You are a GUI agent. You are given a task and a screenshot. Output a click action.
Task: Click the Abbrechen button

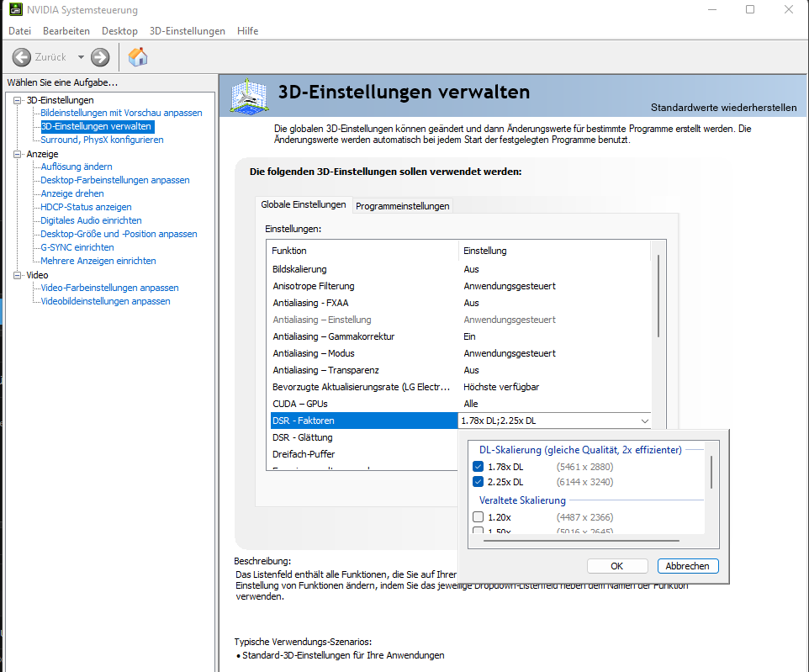coord(688,566)
